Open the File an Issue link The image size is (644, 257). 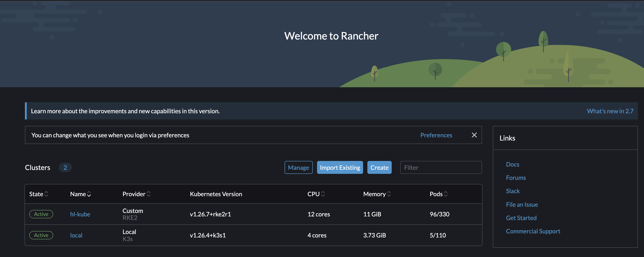(522, 205)
